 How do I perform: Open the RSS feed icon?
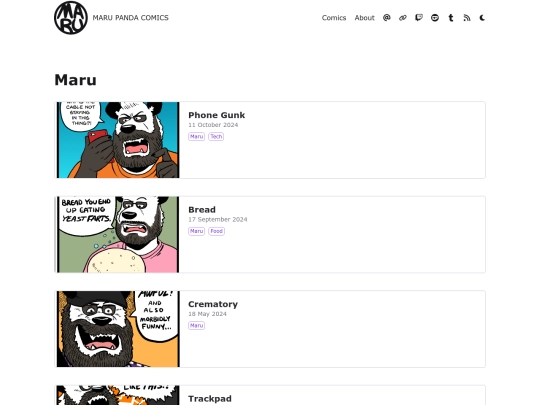click(467, 18)
